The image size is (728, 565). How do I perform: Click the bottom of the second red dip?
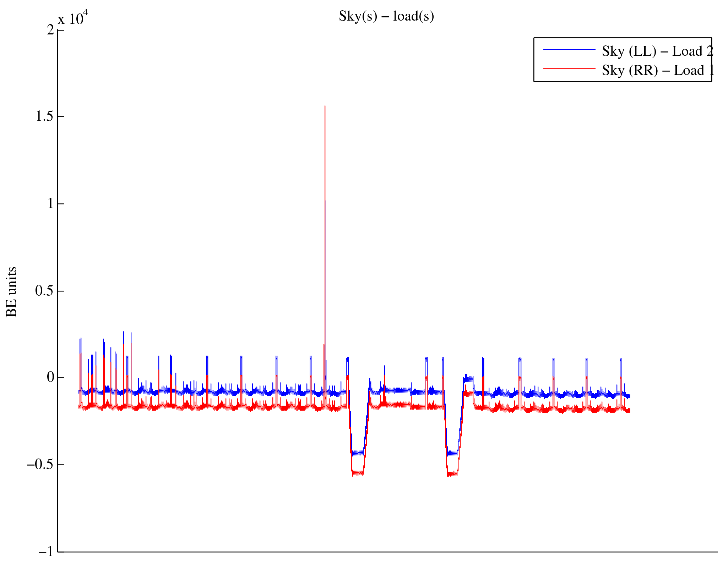tap(452, 473)
